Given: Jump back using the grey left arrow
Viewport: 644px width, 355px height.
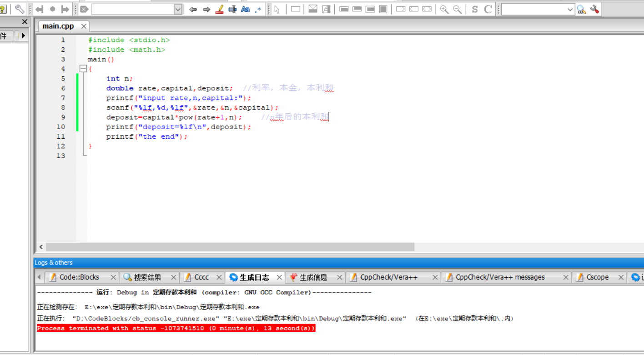Looking at the screenshot, I should 40,9.
